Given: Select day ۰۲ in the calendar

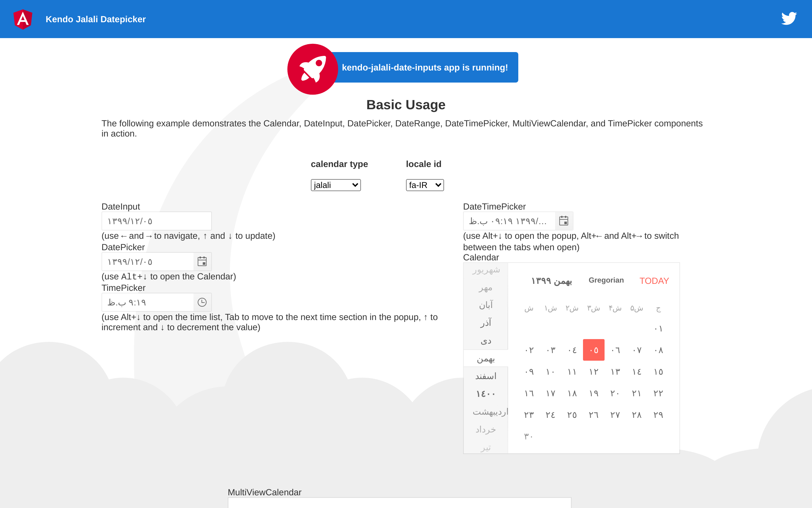Looking at the screenshot, I should click(x=529, y=350).
